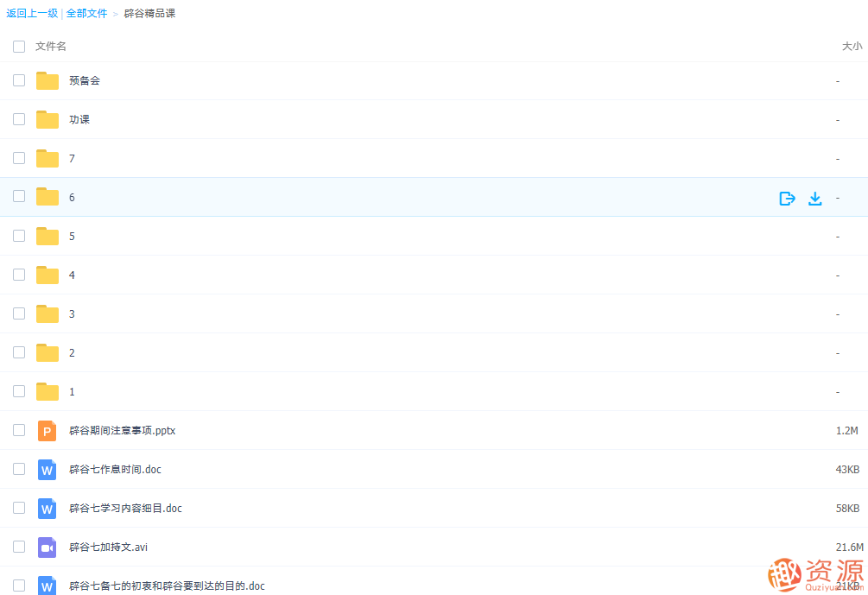Check the box for folder 7
Image resolution: width=868 pixels, height=595 pixels.
coord(19,158)
